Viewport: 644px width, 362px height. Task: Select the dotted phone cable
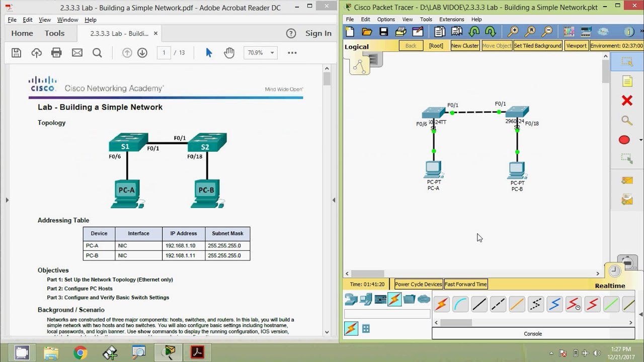tap(536, 304)
